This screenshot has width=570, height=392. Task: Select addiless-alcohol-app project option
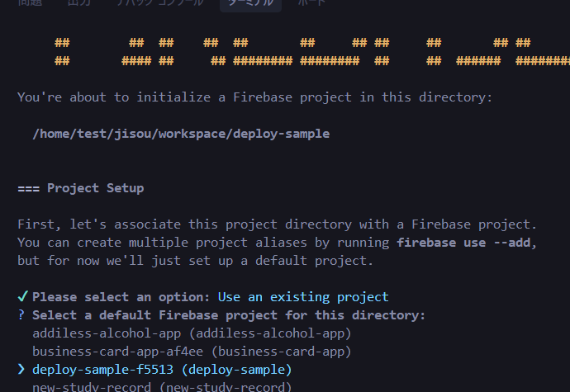(192, 333)
